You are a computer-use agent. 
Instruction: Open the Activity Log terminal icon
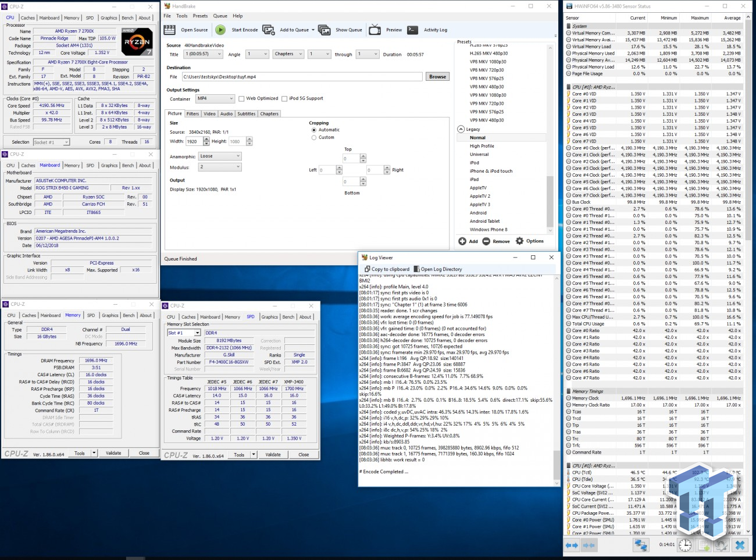tap(412, 30)
